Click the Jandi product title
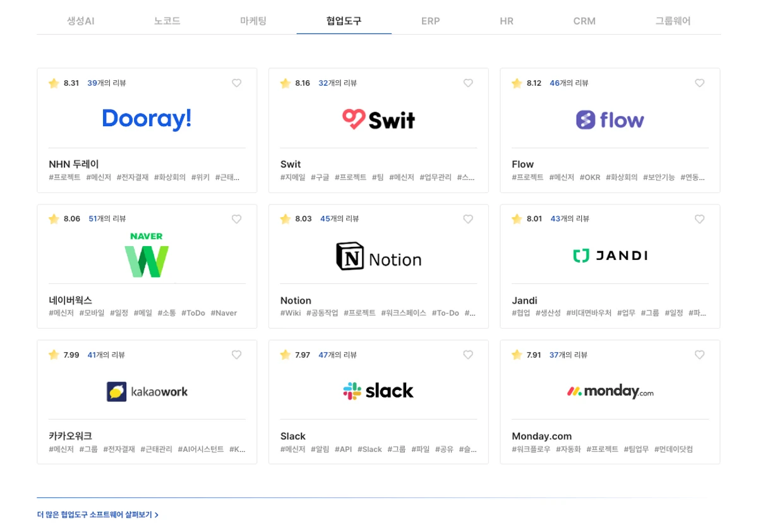The height and width of the screenshot is (532, 758). click(x=524, y=300)
